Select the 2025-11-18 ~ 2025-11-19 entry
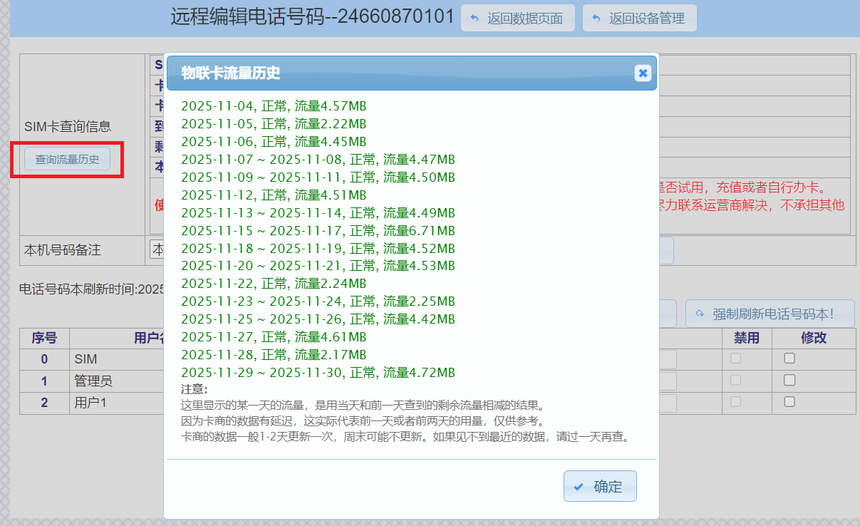This screenshot has height=526, width=860. 318,248
